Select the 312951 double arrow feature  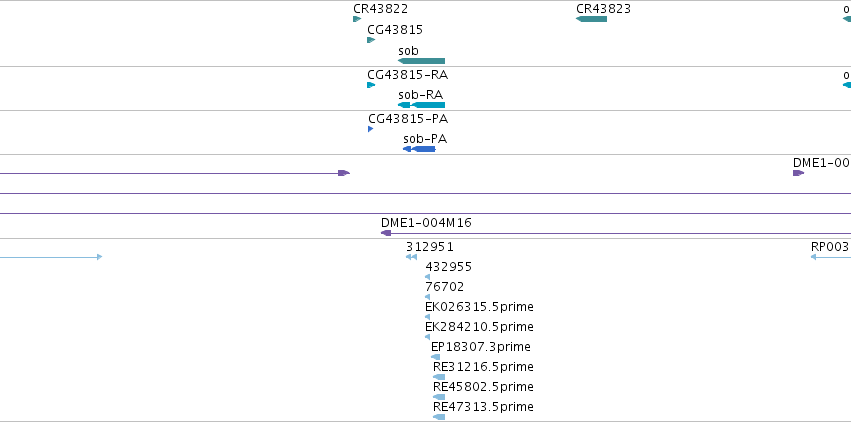411,257
